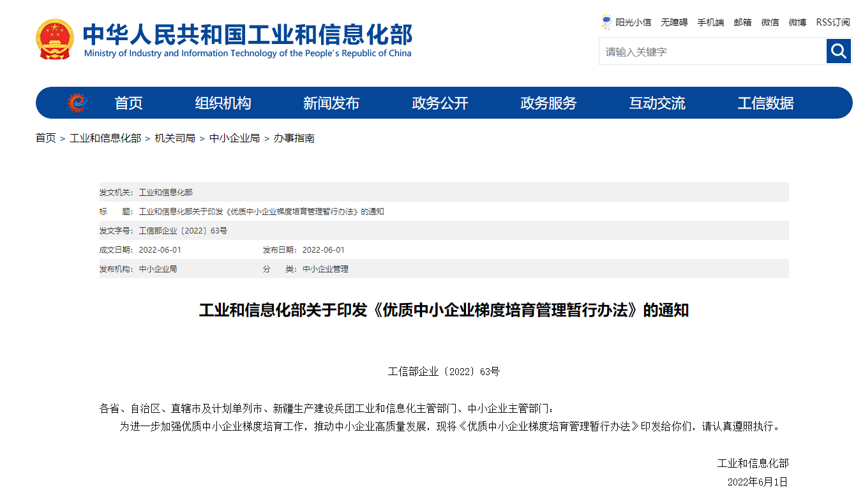
Task: Go to 新闻发布 section
Action: [x=331, y=103]
